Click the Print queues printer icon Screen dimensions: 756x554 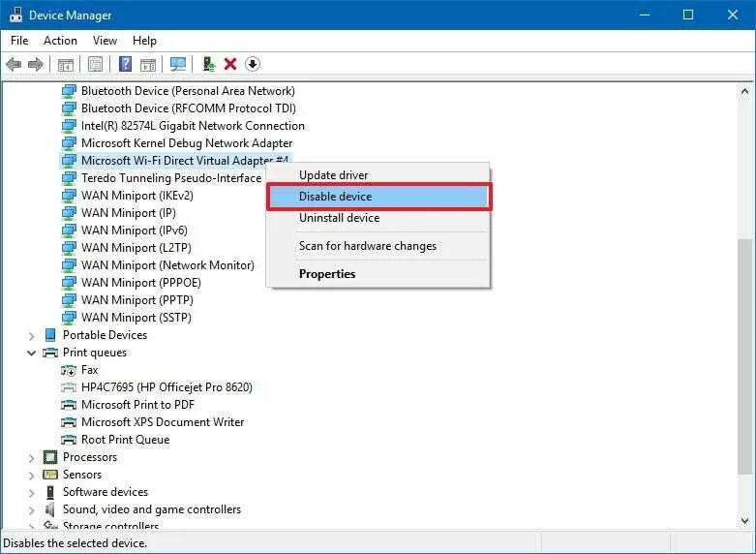point(50,353)
